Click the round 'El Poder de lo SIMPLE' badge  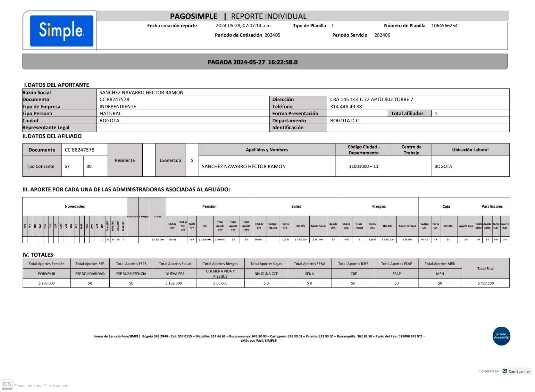point(501,336)
